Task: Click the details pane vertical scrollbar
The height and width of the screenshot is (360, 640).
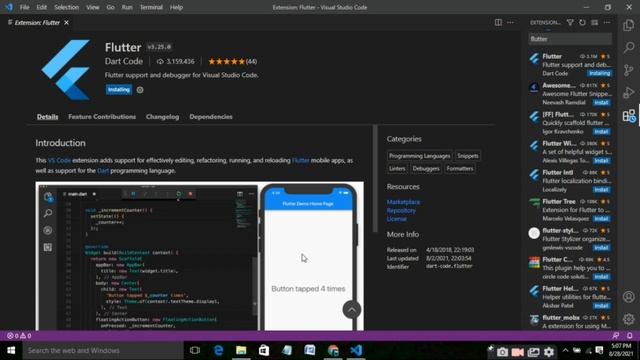Action: [x=375, y=179]
